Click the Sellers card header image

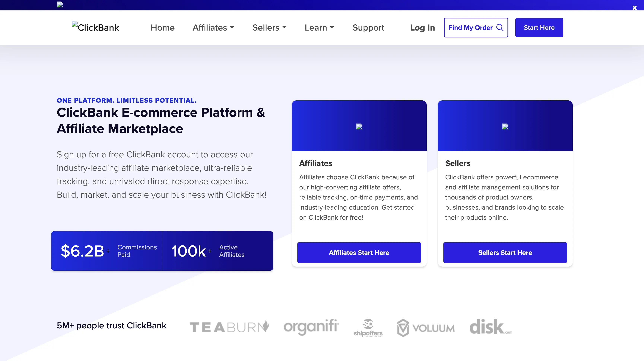click(x=505, y=126)
